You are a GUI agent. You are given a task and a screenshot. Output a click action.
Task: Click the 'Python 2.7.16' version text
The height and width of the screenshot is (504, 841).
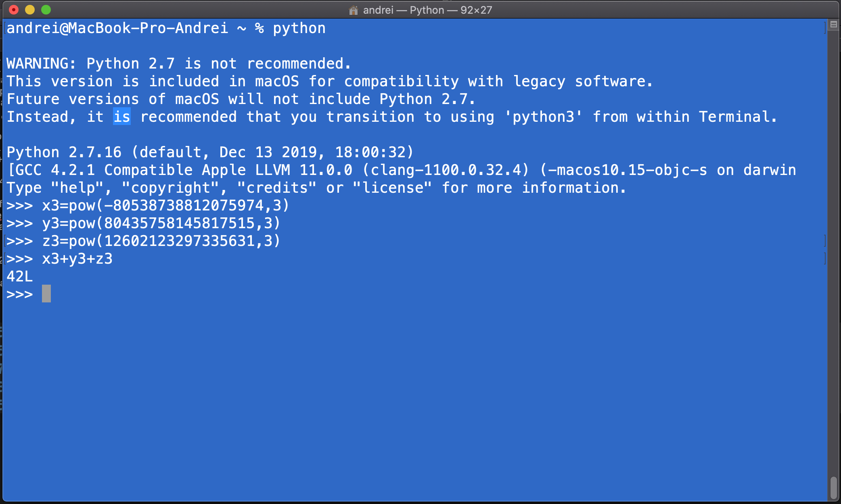point(64,152)
